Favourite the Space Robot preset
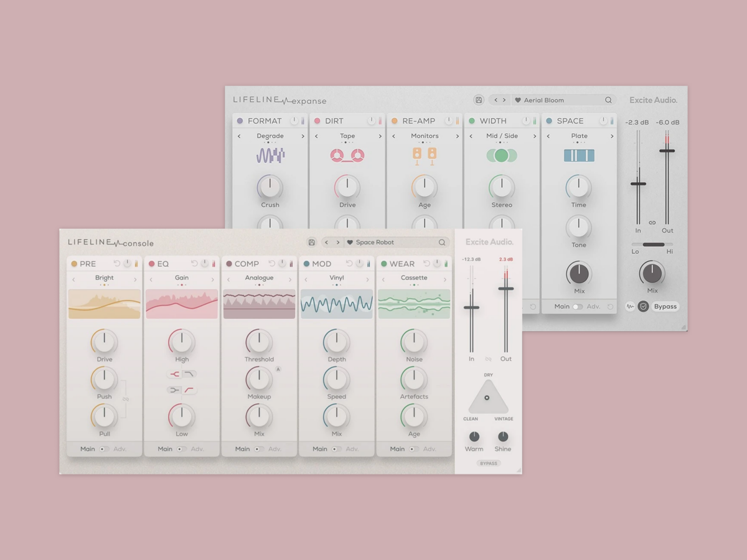The width and height of the screenshot is (747, 560). click(350, 243)
